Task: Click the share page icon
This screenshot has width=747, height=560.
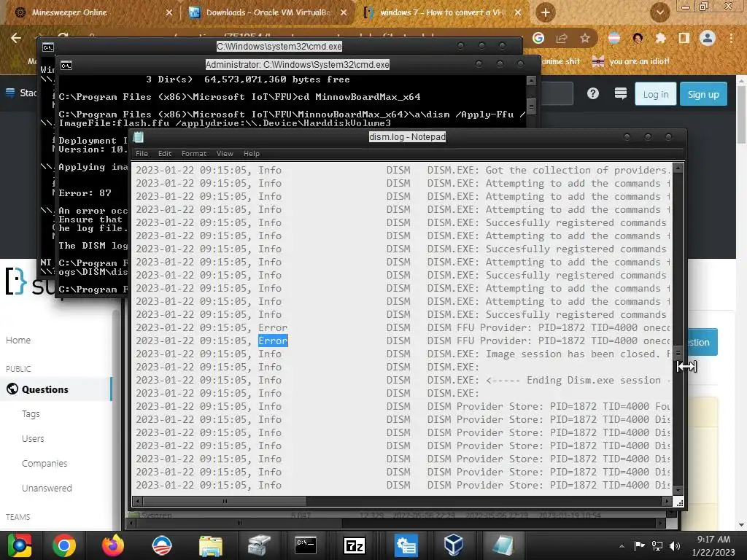Action: pyautogui.click(x=562, y=38)
